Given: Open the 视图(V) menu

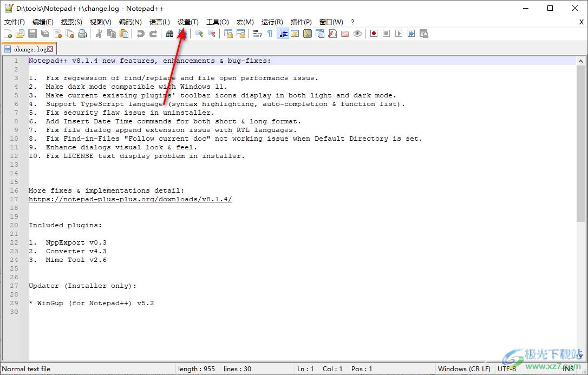Looking at the screenshot, I should point(101,22).
